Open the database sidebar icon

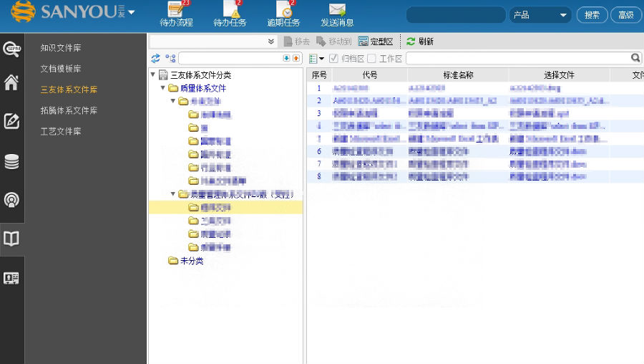[11, 162]
